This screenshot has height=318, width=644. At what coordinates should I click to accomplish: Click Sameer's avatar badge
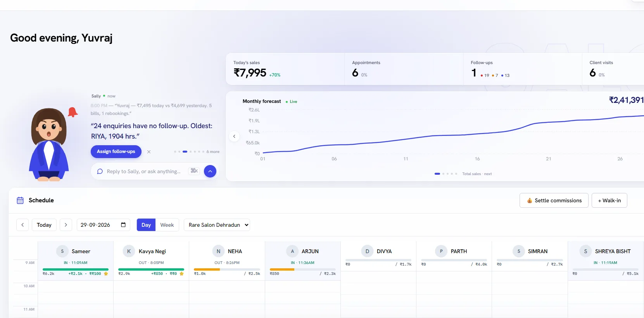tap(62, 251)
